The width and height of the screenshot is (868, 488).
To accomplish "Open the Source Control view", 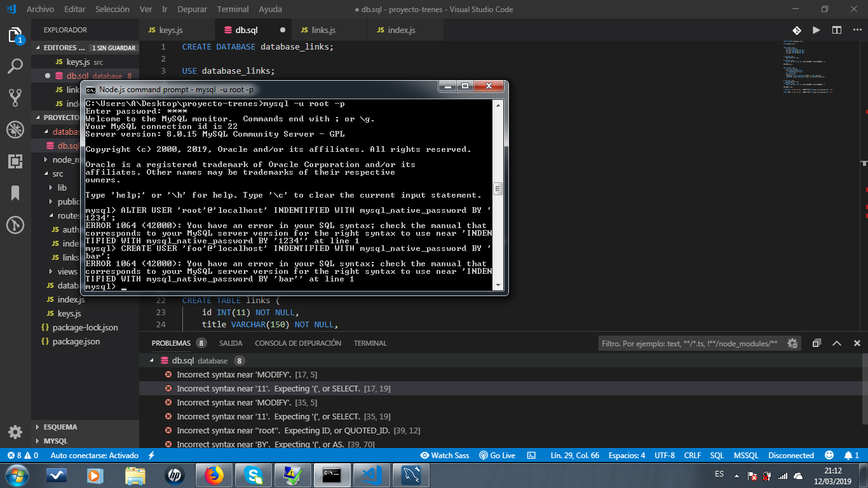I will pos(15,97).
